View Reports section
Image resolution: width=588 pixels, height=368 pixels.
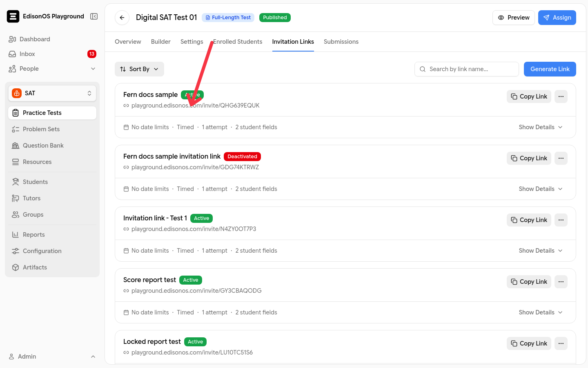(52, 235)
